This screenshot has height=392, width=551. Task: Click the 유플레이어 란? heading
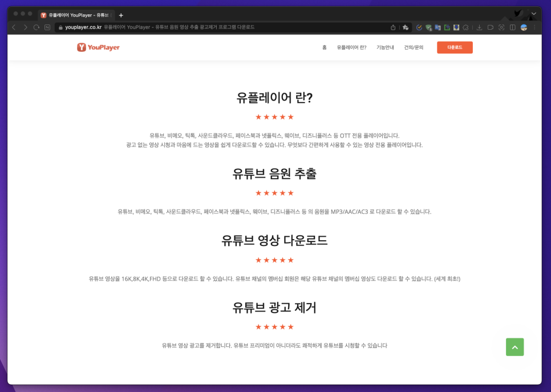pos(274,98)
